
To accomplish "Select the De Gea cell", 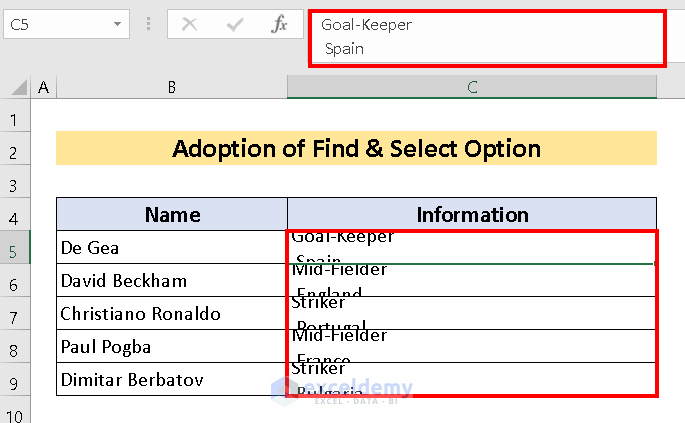I will [x=172, y=248].
